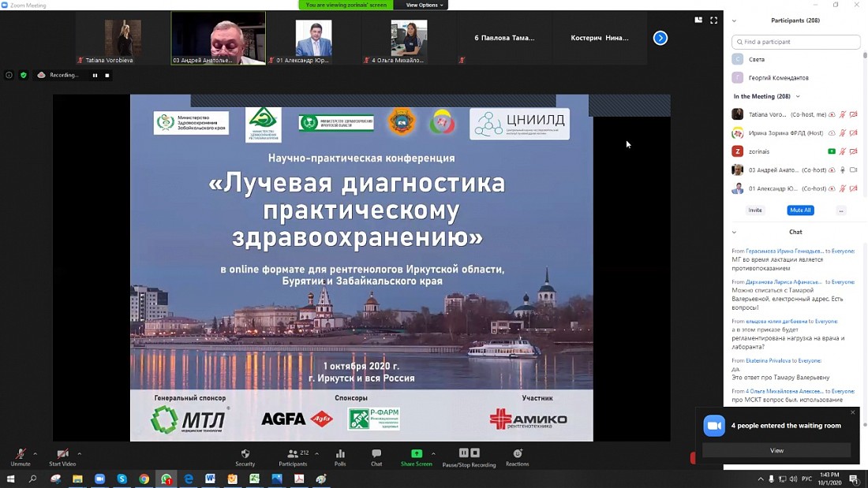Open Skype from the taskbar
Image resolution: width=868 pixels, height=488 pixels.
click(x=122, y=479)
